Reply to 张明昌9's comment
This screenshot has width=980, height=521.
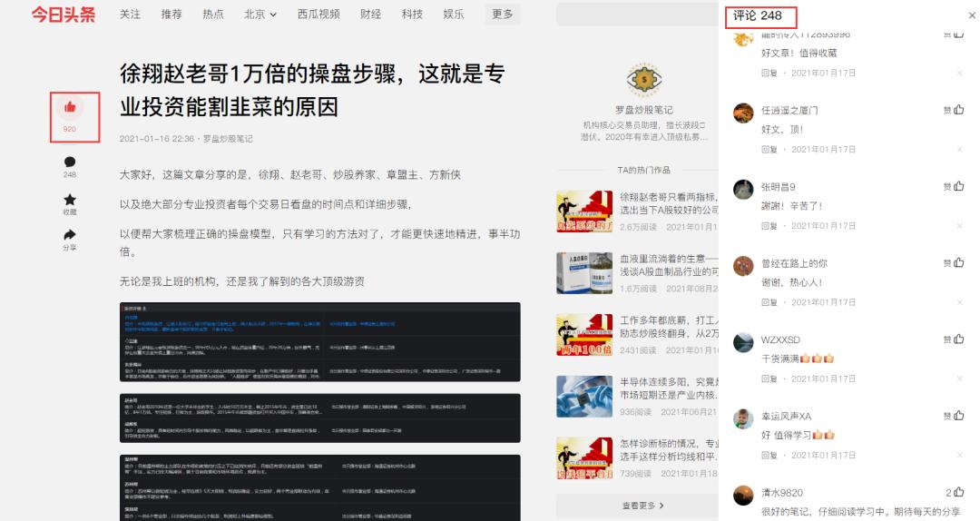769,226
